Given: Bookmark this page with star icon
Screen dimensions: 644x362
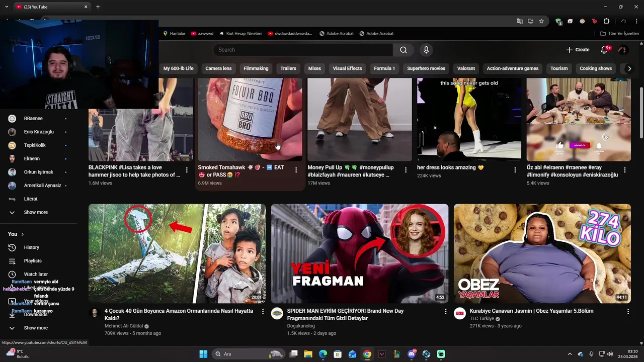Looking at the screenshot, I should coord(541,21).
